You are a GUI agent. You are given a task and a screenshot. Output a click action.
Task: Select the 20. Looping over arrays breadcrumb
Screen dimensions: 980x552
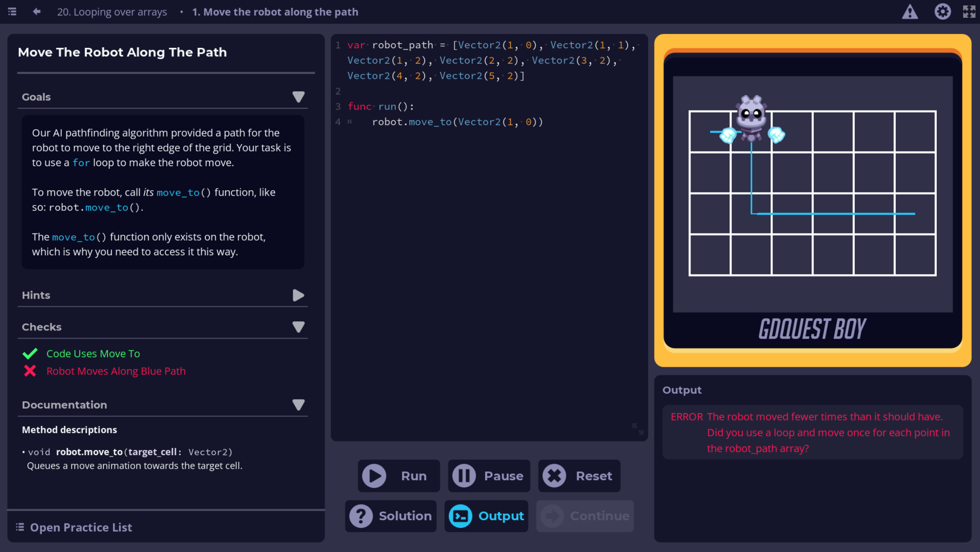(112, 11)
